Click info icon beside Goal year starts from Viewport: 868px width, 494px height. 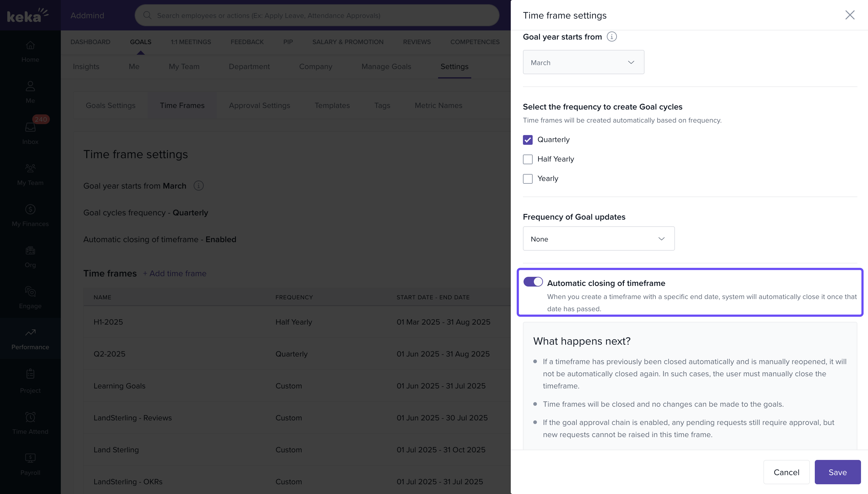coord(611,37)
